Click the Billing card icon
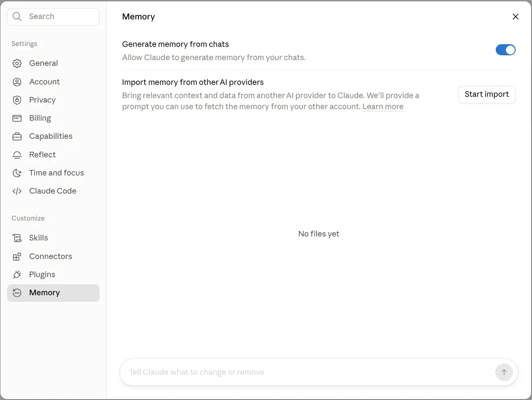Viewport: 532px width, 400px height. tap(17, 118)
